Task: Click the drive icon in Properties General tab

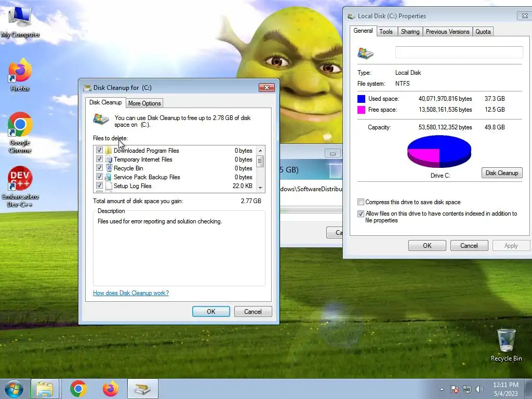Action: point(366,53)
